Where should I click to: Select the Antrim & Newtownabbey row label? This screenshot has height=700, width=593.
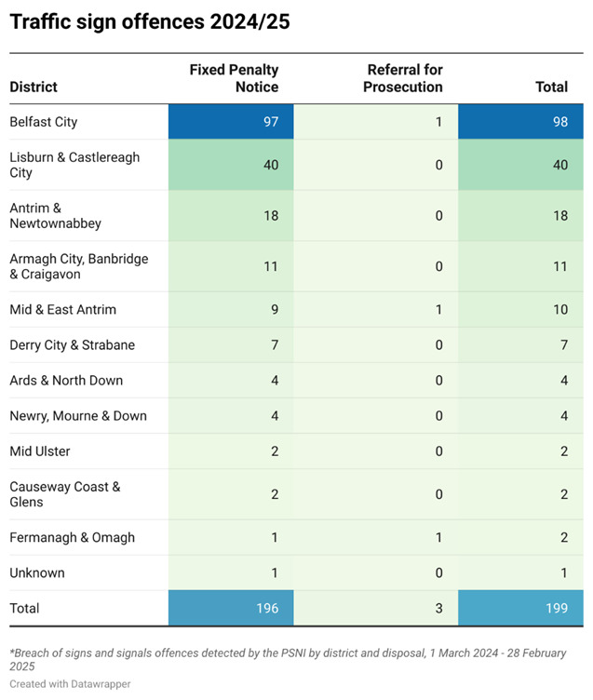click(x=56, y=216)
